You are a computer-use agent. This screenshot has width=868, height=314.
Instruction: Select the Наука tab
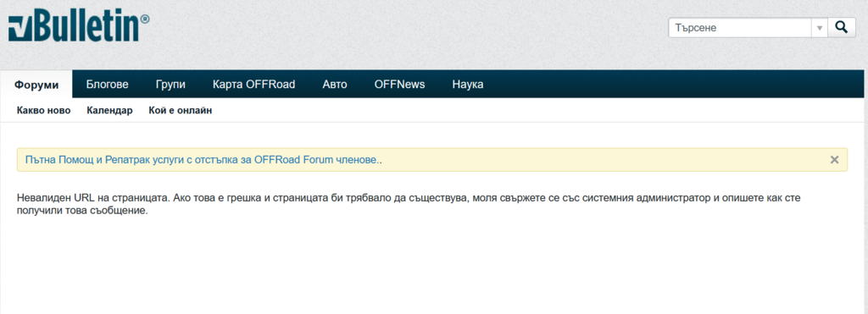[468, 85]
